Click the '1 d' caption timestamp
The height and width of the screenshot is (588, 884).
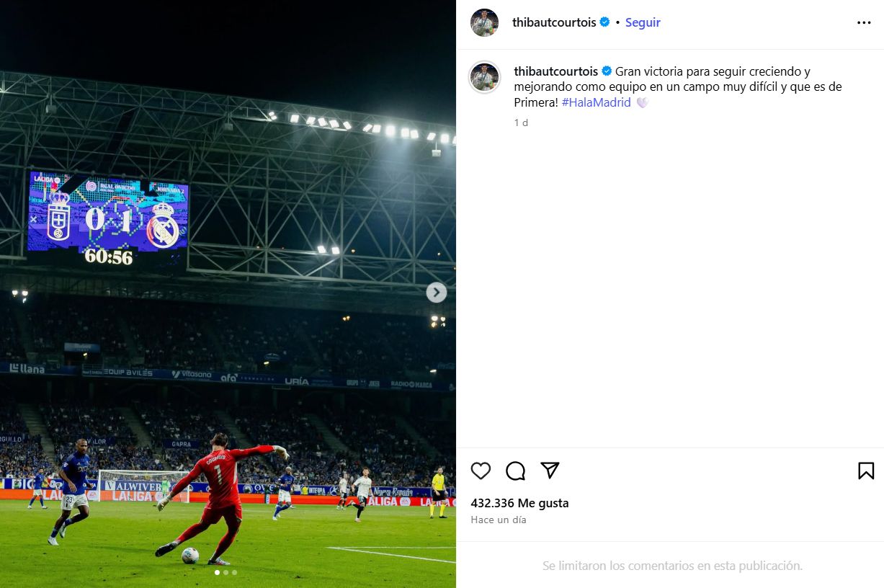pos(521,122)
